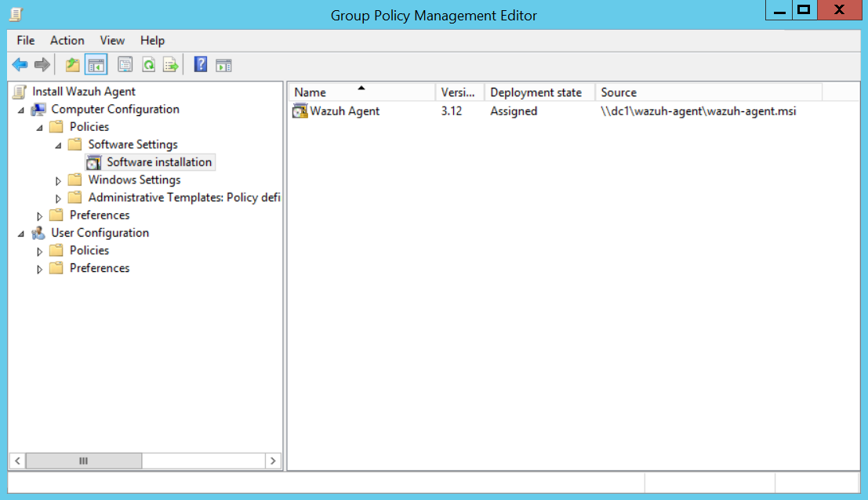Viewport: 868px width, 500px height.
Task: Select the Computer Configuration tree item
Action: [x=115, y=109]
